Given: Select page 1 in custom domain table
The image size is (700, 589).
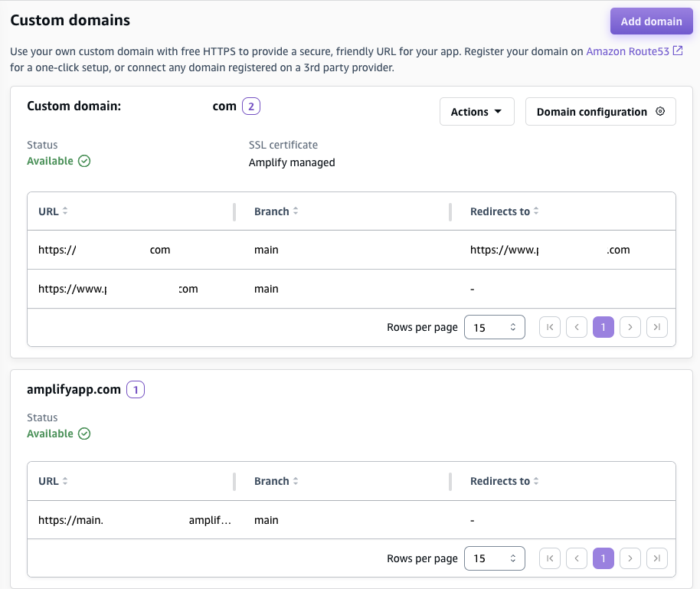Looking at the screenshot, I should point(603,328).
